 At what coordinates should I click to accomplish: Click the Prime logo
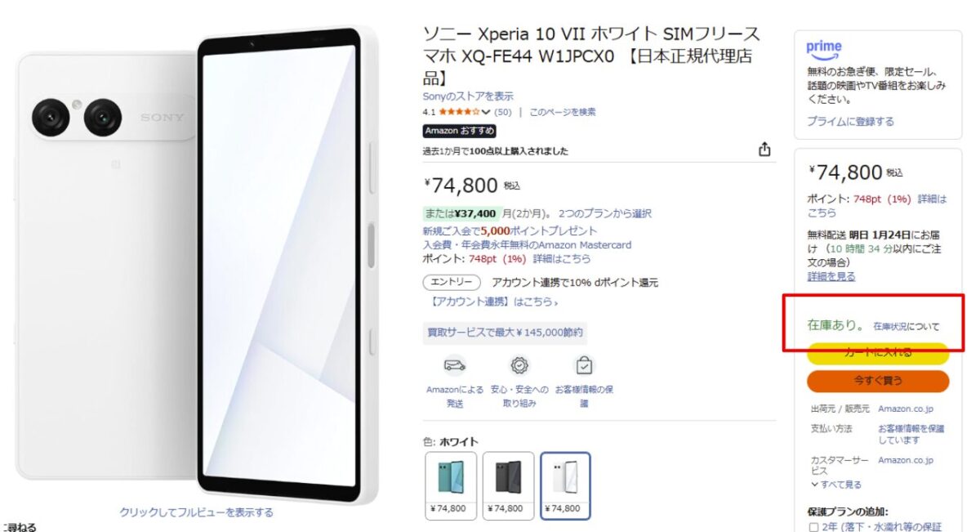(x=824, y=49)
